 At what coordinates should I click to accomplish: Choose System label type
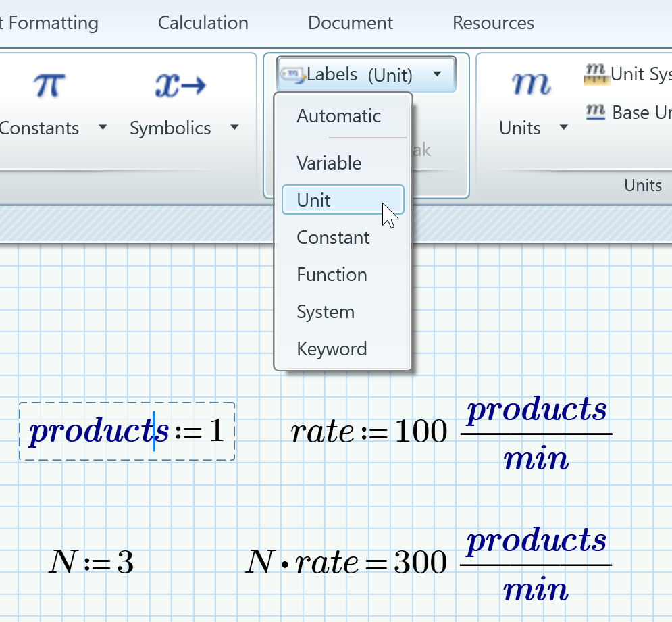pos(325,312)
